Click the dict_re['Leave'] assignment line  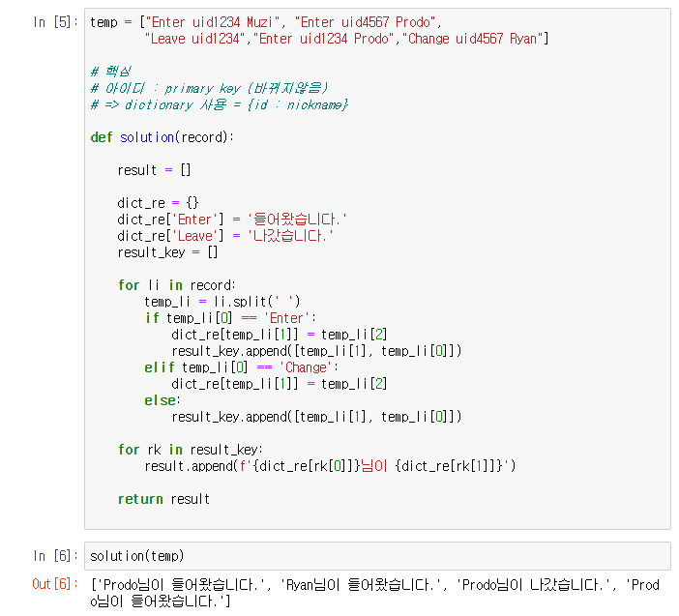point(225,236)
